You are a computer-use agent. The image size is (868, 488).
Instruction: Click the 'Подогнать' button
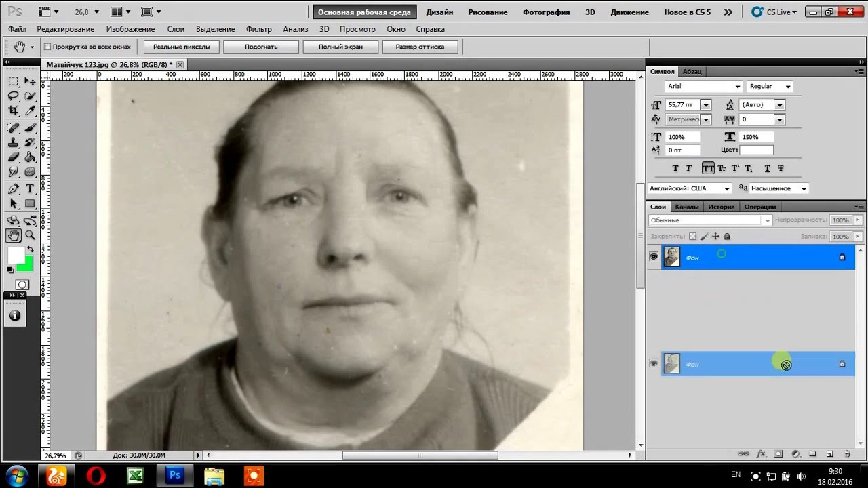pos(261,47)
